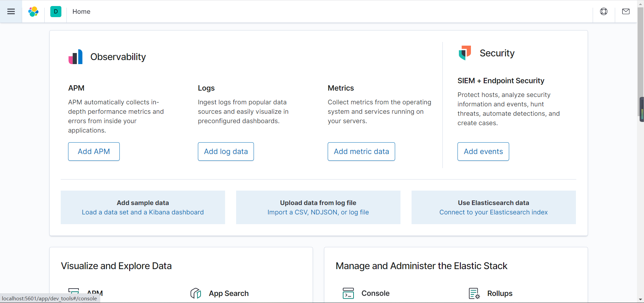Open the App Search link

229,293
